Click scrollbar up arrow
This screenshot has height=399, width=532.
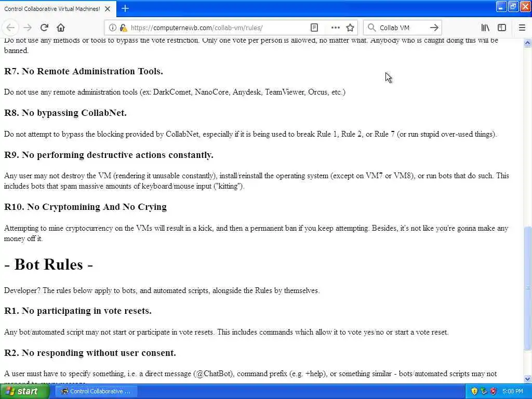527,43
